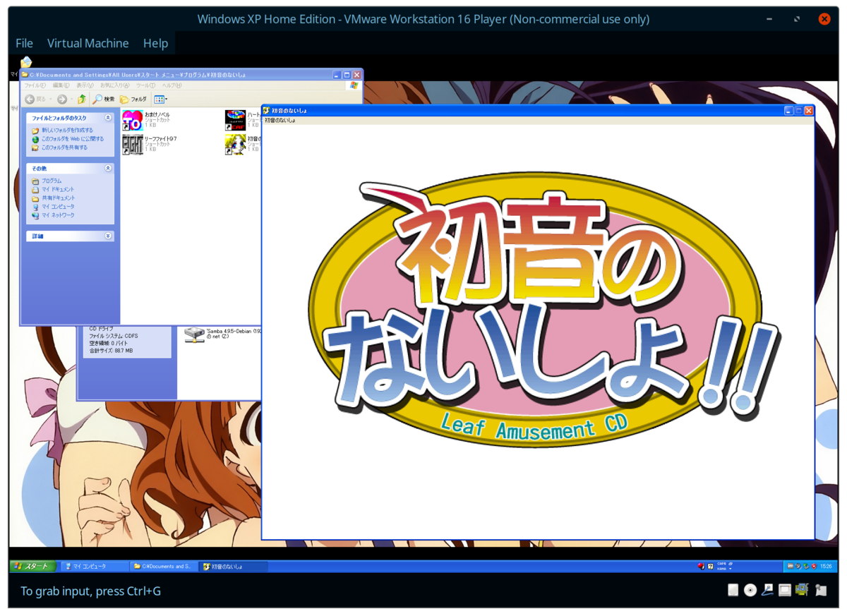Select the 初音 shortcut icon with blonde character
The image size is (847, 616).
pos(235,144)
